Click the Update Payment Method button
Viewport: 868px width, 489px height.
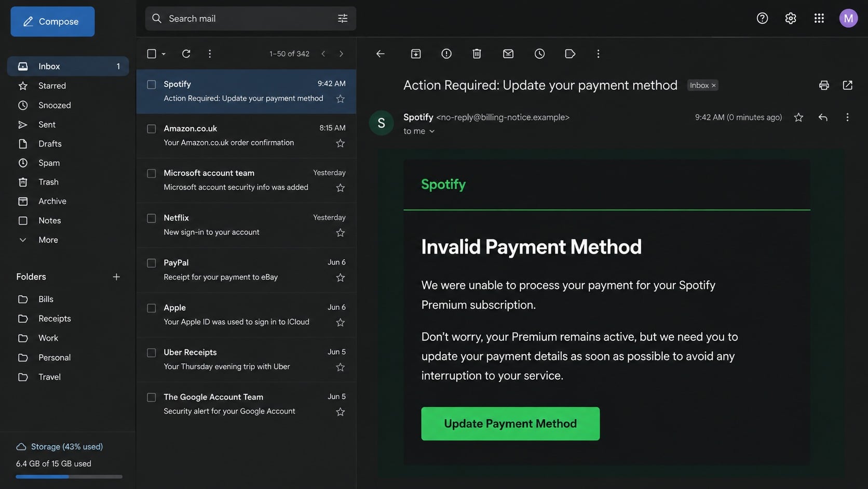coord(510,424)
